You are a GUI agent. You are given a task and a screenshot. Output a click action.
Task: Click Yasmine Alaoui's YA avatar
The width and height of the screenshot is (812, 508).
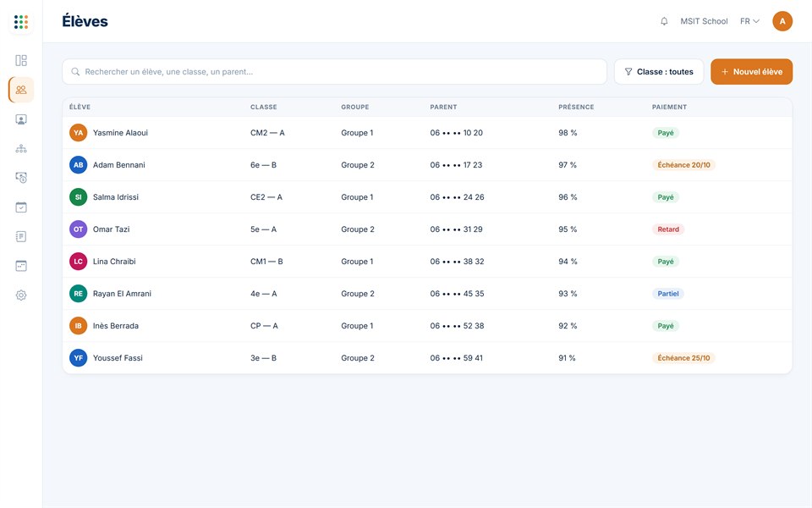pyautogui.click(x=78, y=133)
